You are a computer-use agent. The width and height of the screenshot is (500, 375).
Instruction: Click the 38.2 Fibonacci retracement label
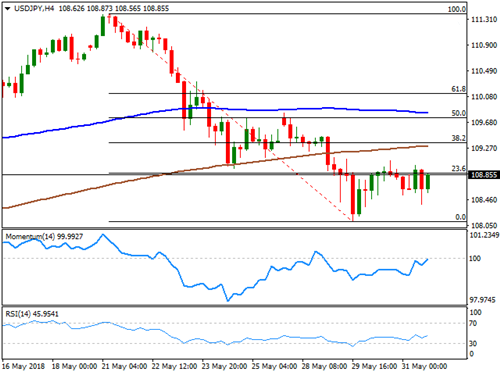pyautogui.click(x=459, y=138)
